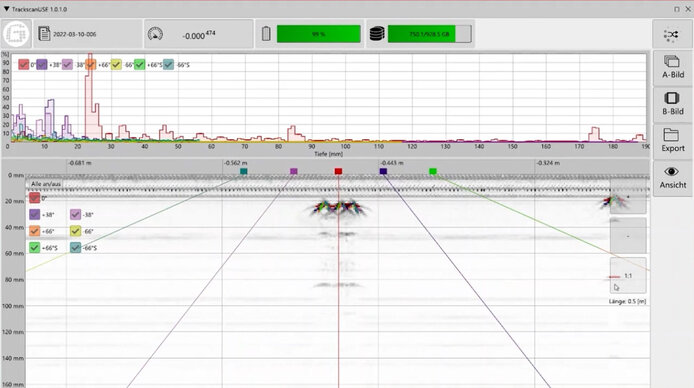The height and width of the screenshot is (388, 694).
Task: Click the speedometer gauge icon
Action: click(155, 34)
